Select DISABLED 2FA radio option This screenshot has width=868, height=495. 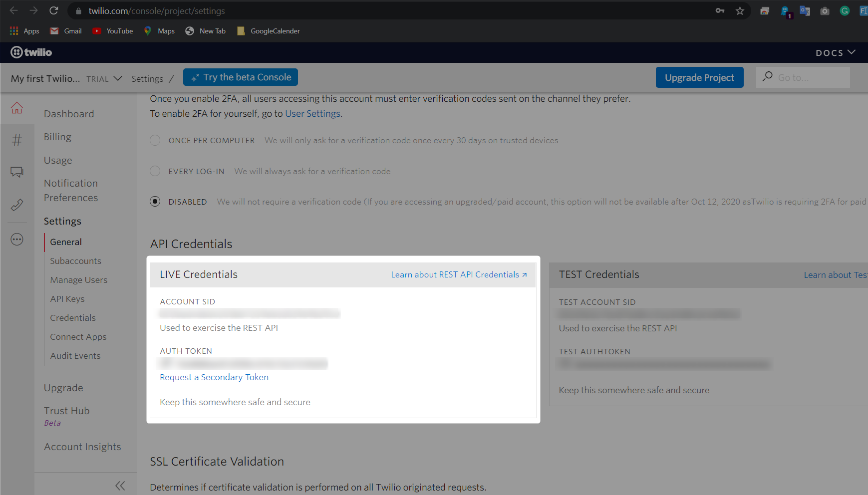point(155,202)
